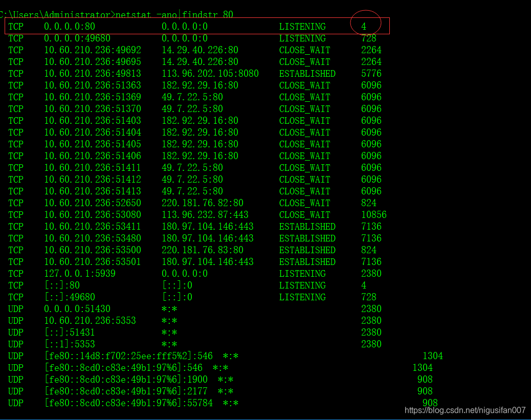Click local address 10.60.210.236:51363
Screen dimensions: 531x420
click(x=93, y=85)
